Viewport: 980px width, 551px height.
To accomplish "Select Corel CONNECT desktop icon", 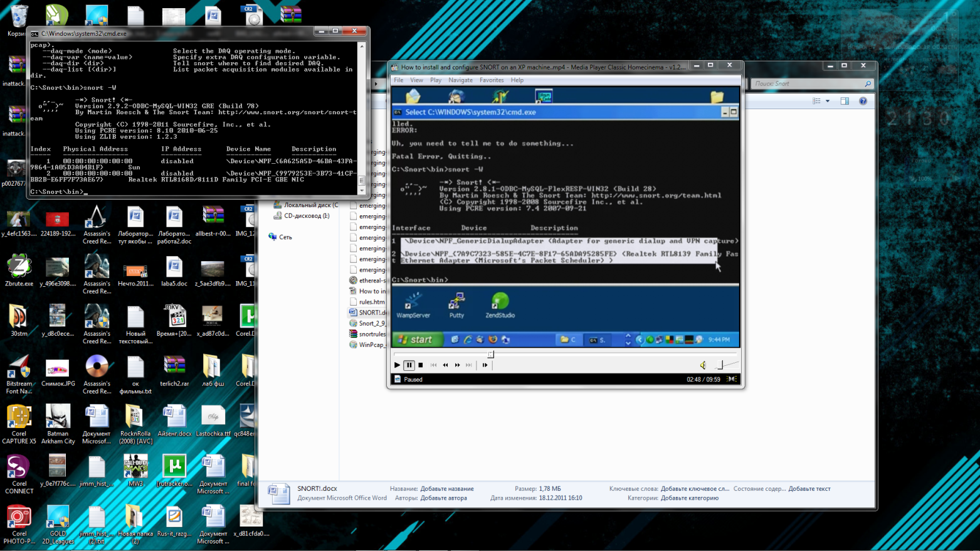I will [19, 474].
